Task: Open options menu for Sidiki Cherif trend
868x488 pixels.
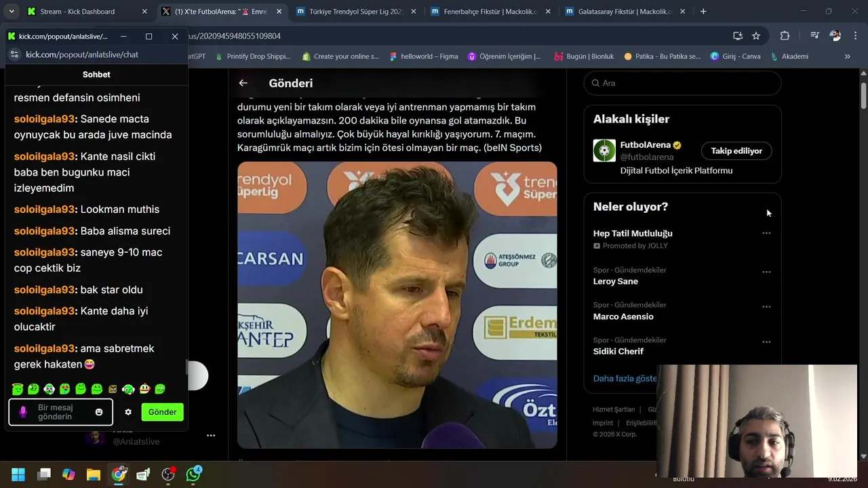Action: (766, 342)
